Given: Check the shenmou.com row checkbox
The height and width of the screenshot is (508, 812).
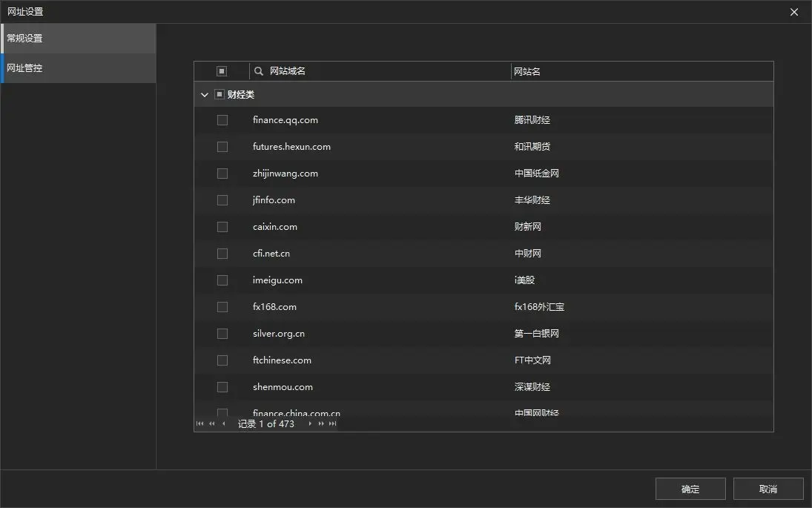Looking at the screenshot, I should pyautogui.click(x=222, y=387).
